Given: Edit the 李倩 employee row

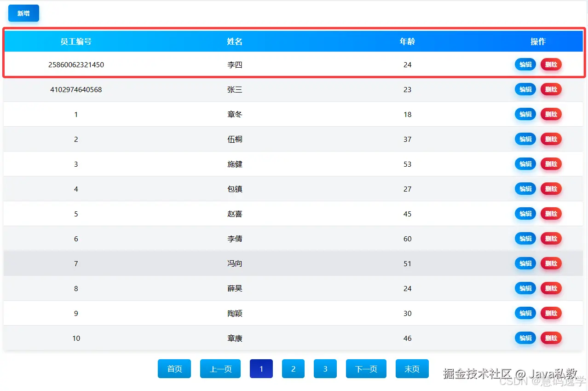Looking at the screenshot, I should pos(525,239).
